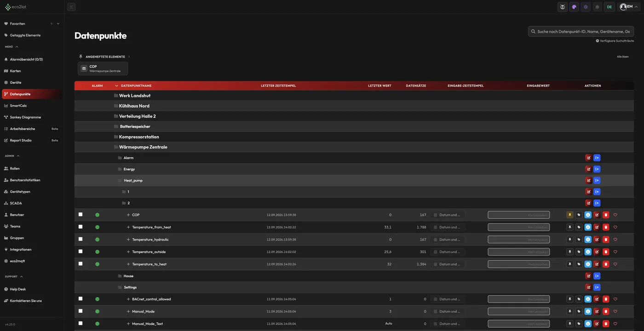This screenshot has width=644, height=331.
Task: Collapse the MENÜ sidebar section
Action: (x=11, y=47)
